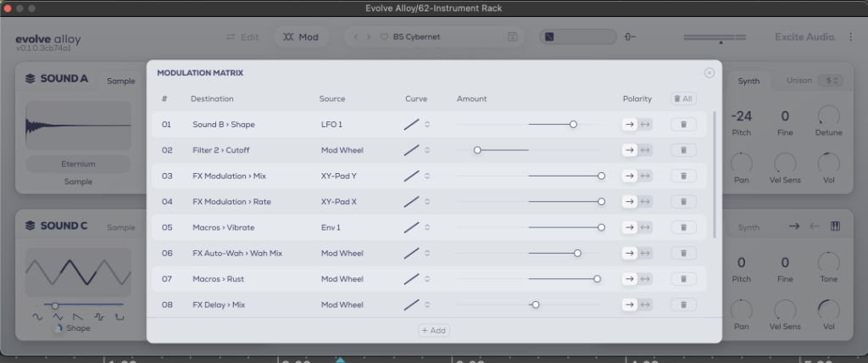Click amount slider handle for Filter 2 Cutoff
The image size is (868, 363).
tap(477, 150)
